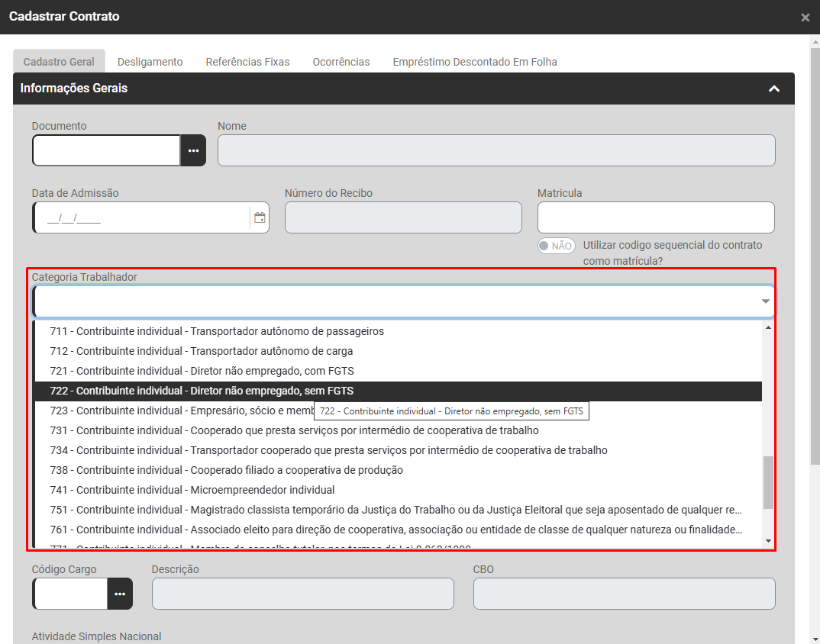Pick 741 Microempreendedor individual option
The width and height of the screenshot is (820, 644).
192,490
